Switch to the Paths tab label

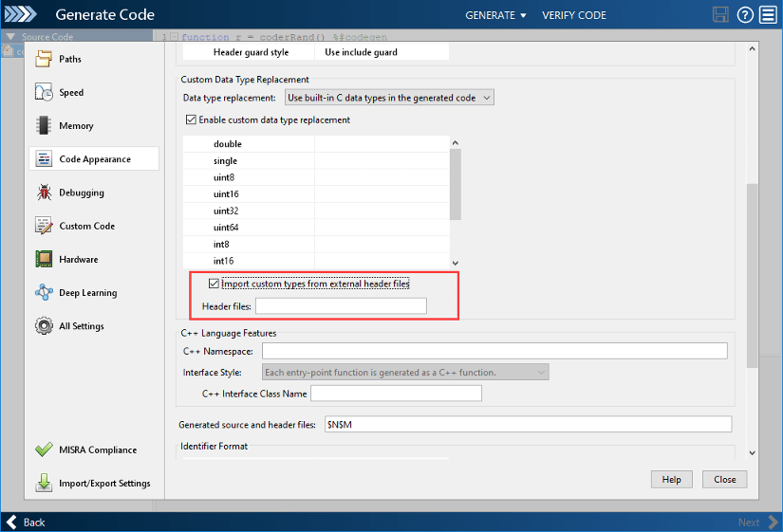click(70, 59)
